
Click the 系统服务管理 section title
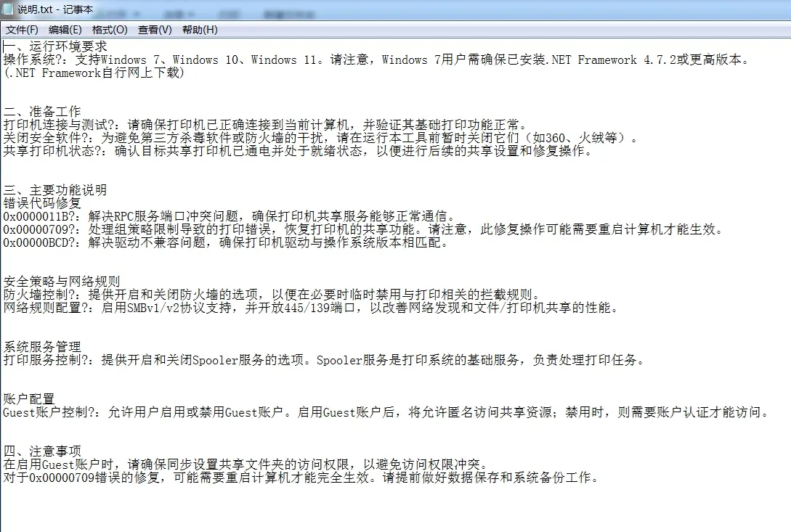pos(42,347)
